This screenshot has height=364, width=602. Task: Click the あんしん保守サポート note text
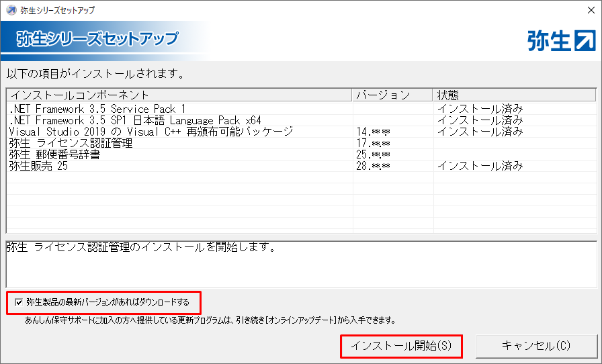tap(210, 320)
